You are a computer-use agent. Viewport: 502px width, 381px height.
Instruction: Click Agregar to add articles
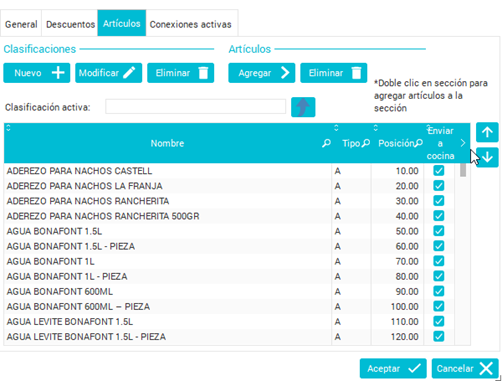click(x=261, y=73)
